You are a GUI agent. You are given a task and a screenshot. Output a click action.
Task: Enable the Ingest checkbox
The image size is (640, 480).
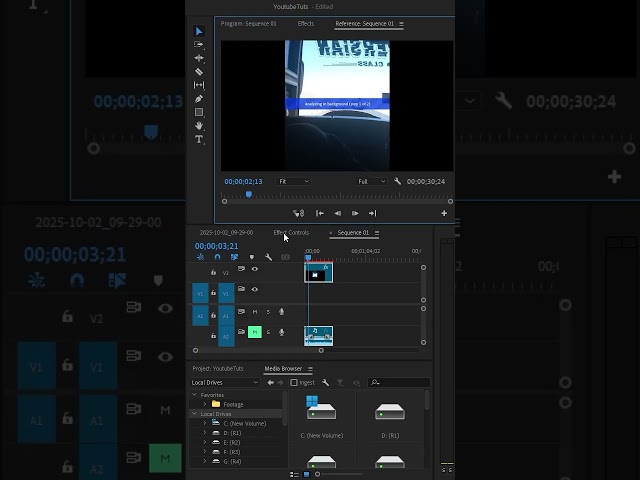(x=294, y=382)
